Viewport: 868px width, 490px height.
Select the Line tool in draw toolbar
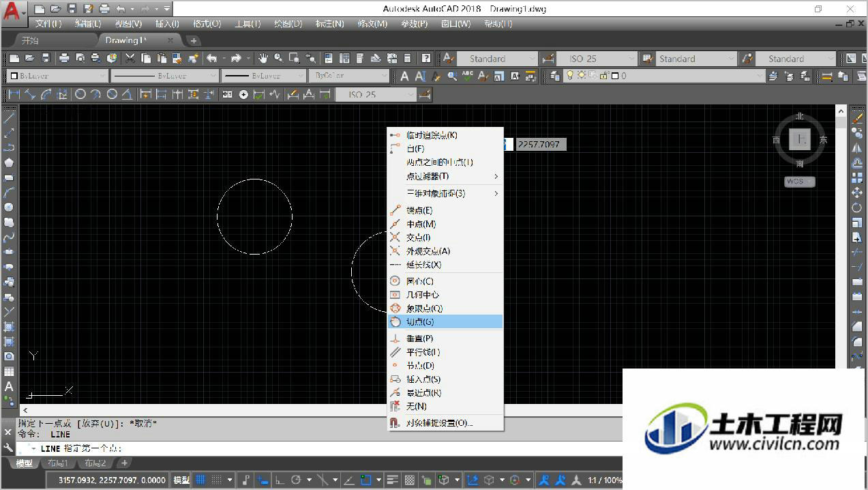pyautogui.click(x=9, y=118)
